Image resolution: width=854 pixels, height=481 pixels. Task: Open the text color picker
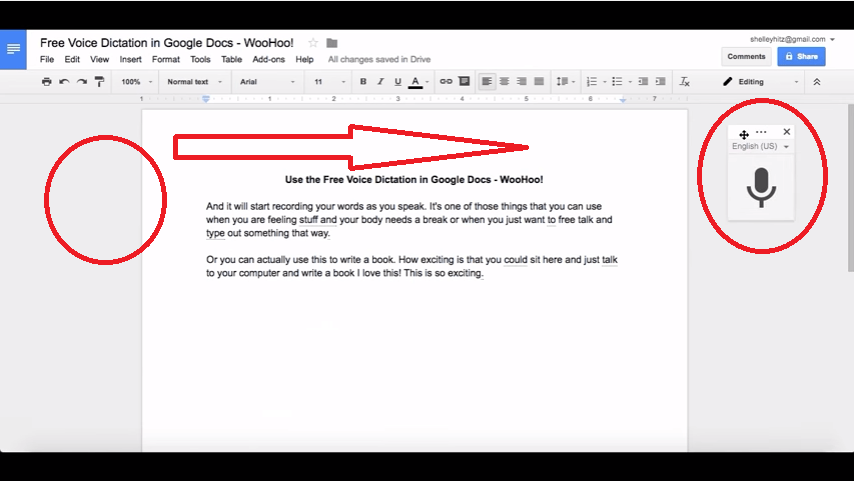pos(418,82)
